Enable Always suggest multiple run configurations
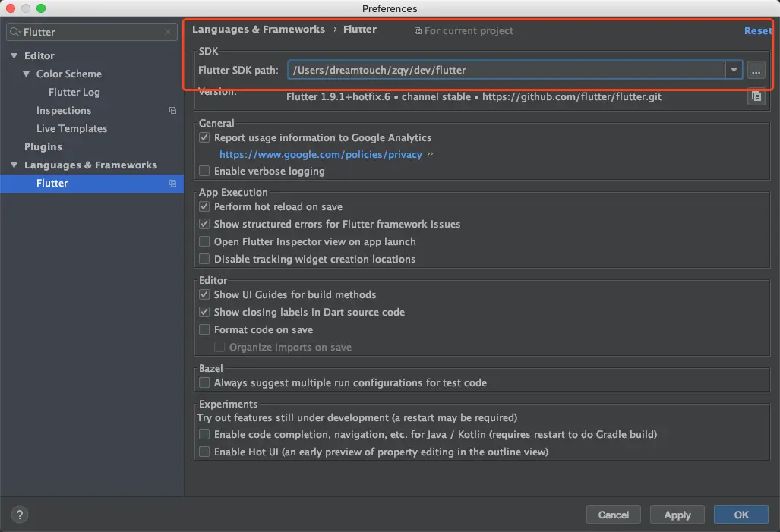Image resolution: width=780 pixels, height=532 pixels. 204,382
